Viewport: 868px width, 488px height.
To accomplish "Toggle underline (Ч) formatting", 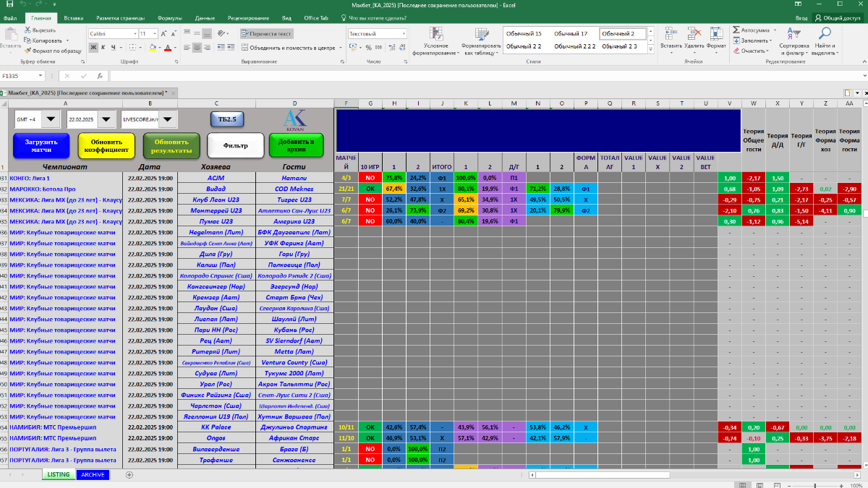I will point(114,47).
